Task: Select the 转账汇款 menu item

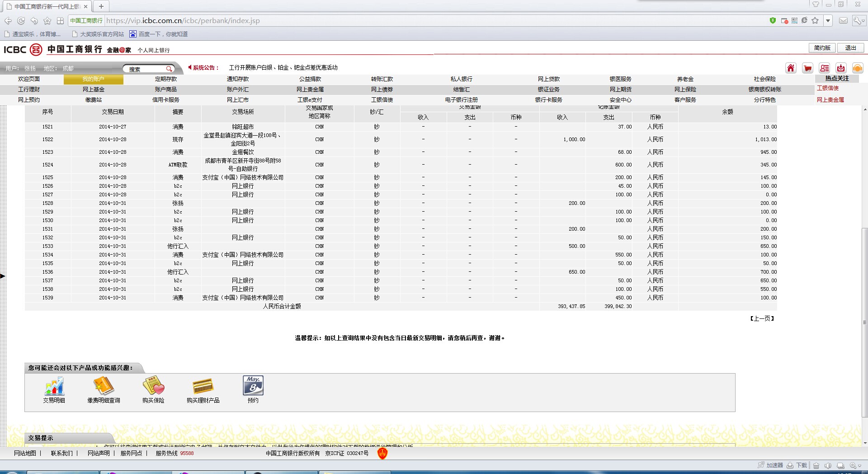Action: [382, 79]
